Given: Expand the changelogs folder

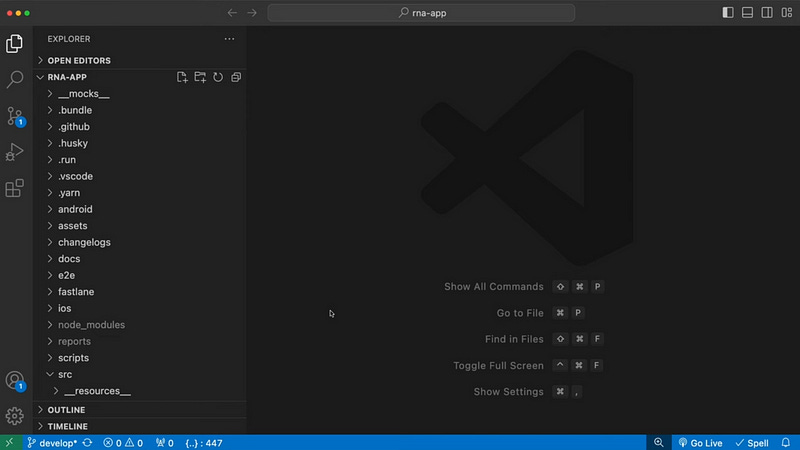Looking at the screenshot, I should tap(140, 242).
